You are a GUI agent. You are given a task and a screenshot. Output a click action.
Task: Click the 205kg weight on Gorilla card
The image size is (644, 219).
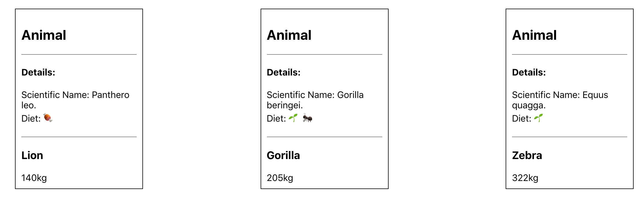(x=280, y=178)
